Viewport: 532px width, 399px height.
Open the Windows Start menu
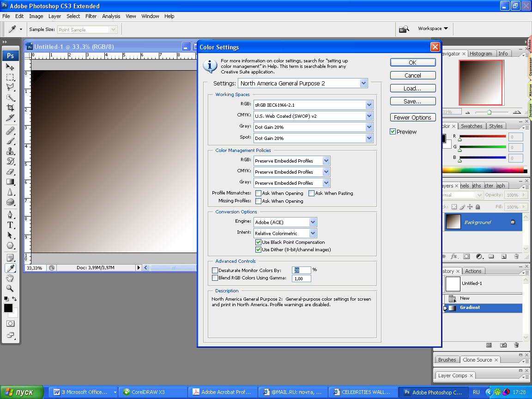(22, 392)
